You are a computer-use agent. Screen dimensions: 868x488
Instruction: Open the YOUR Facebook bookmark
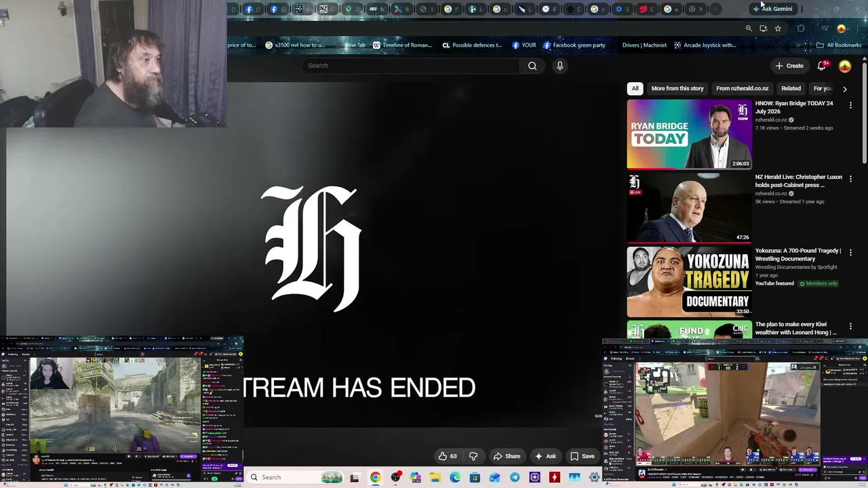click(524, 45)
